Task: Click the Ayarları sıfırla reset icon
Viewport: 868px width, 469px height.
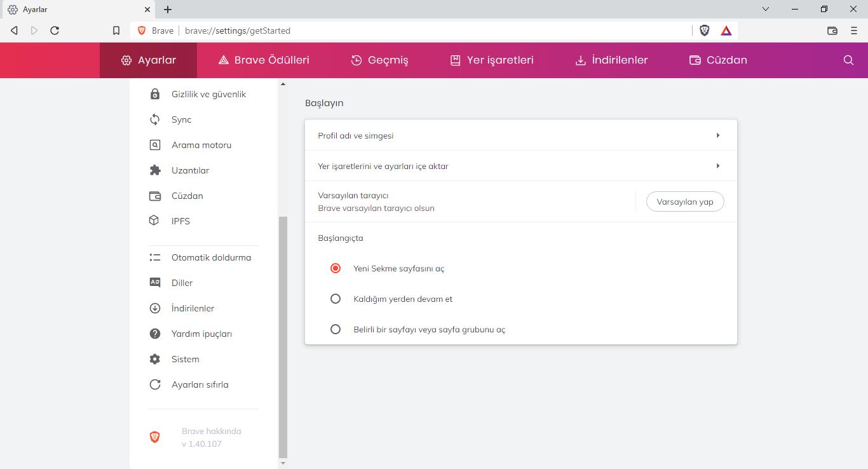Action: tap(154, 384)
